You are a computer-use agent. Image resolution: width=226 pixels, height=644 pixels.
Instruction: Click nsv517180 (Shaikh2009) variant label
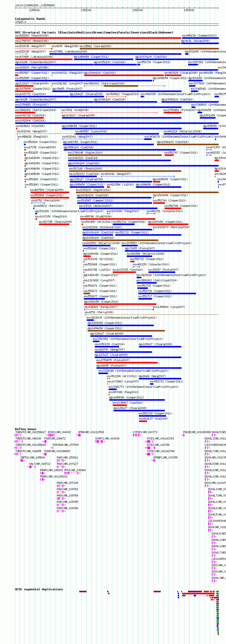point(86,169)
